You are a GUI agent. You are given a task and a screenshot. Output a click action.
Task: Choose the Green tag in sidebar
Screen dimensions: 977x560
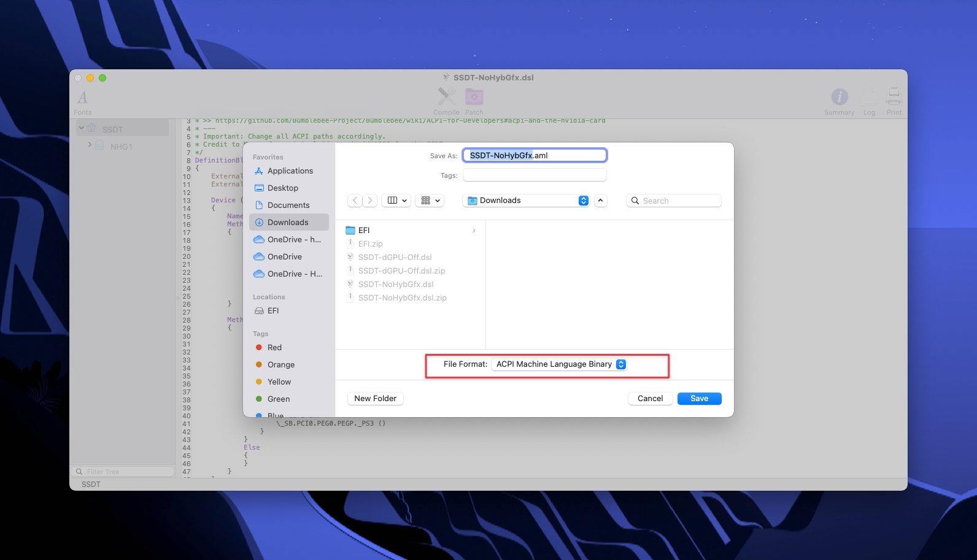tap(289, 399)
